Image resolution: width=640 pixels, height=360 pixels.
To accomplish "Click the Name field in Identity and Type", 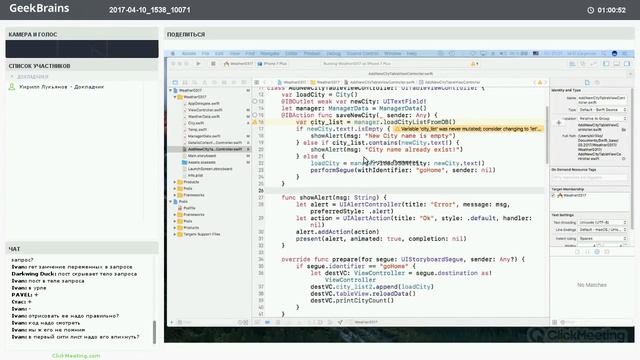I will 602,100.
